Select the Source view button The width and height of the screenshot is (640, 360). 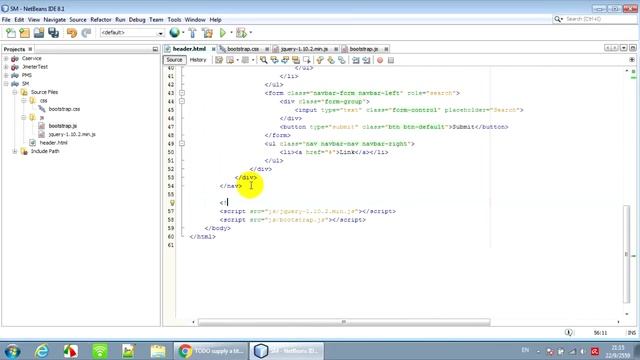point(174,60)
